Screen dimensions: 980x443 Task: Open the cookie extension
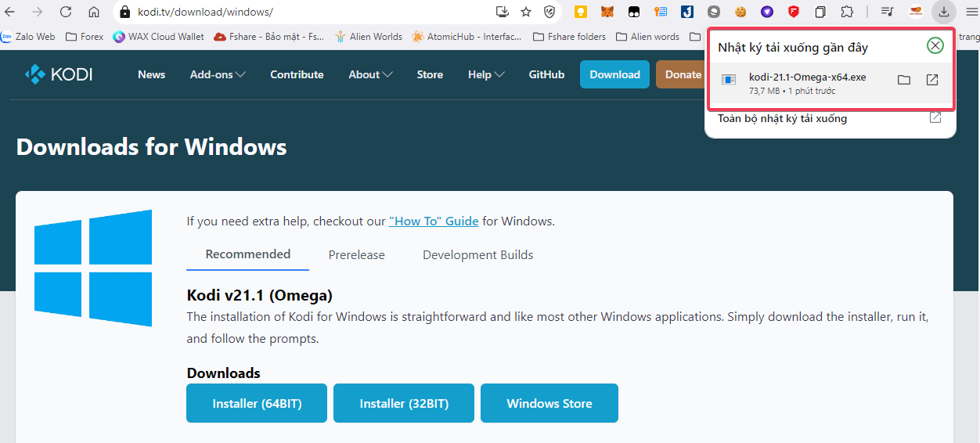point(740,12)
